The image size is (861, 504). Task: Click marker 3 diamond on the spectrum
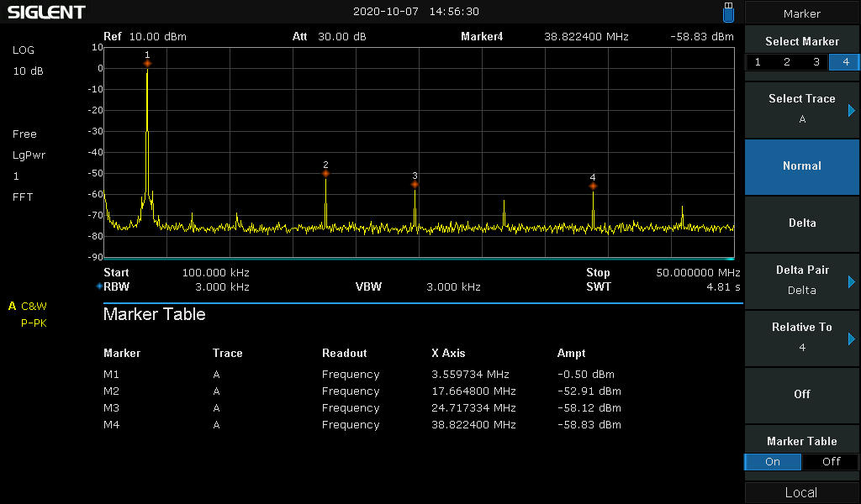point(415,185)
